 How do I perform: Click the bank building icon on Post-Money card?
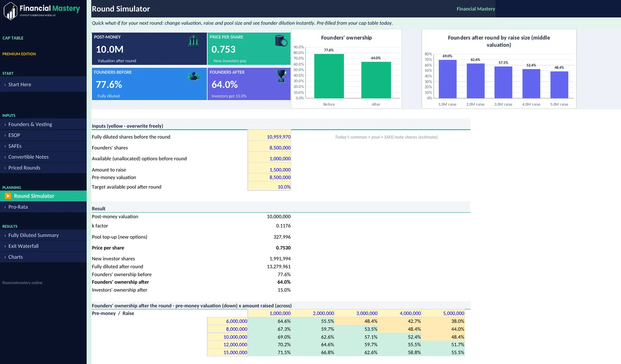(193, 41)
